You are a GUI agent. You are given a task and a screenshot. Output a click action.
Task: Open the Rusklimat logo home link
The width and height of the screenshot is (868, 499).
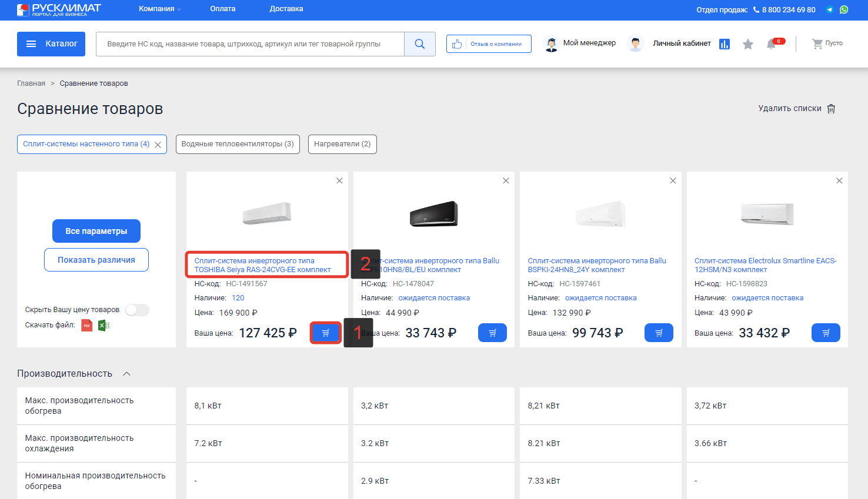pyautogui.click(x=59, y=9)
